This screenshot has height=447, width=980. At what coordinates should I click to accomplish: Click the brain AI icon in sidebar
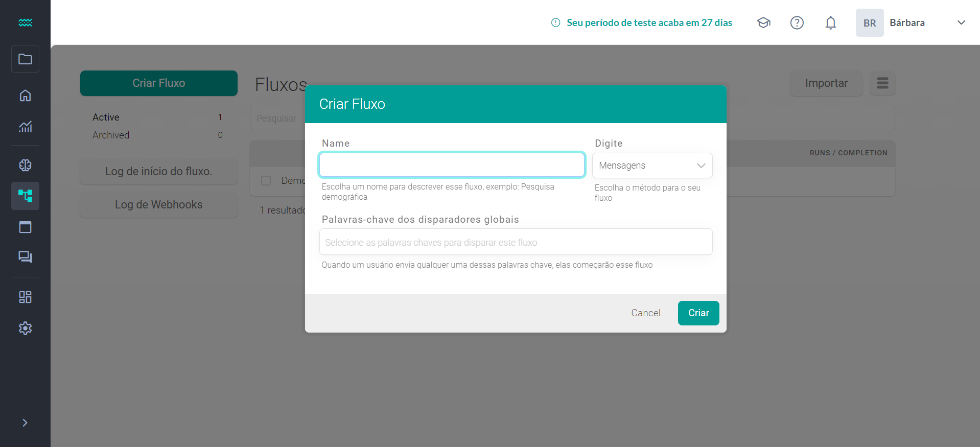click(25, 165)
